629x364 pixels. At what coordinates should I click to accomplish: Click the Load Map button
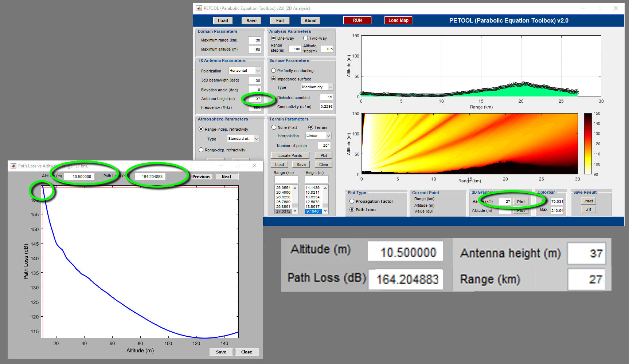398,20
